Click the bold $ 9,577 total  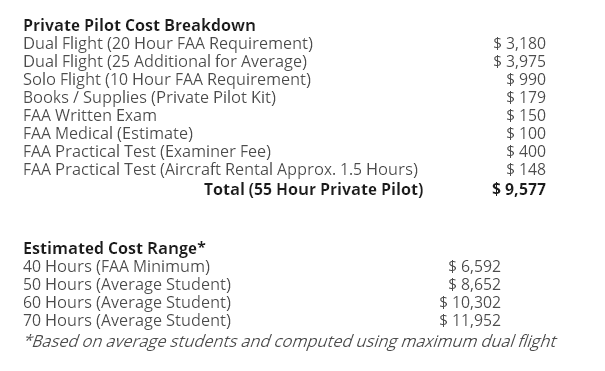(x=519, y=189)
